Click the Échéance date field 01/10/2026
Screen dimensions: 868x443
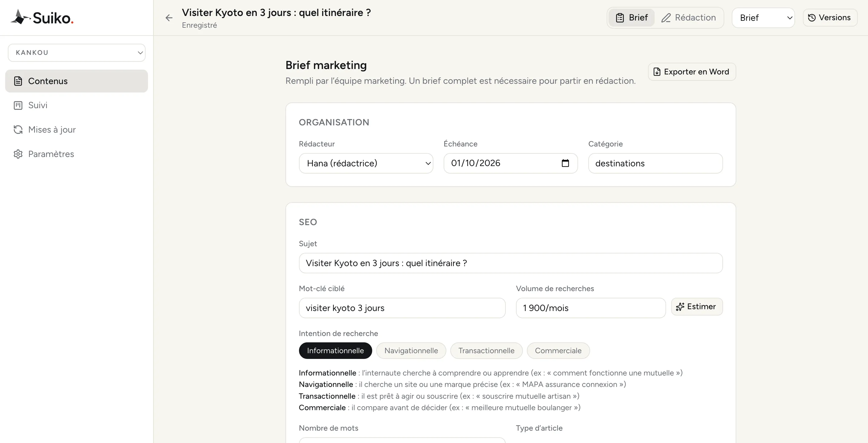pyautogui.click(x=511, y=163)
